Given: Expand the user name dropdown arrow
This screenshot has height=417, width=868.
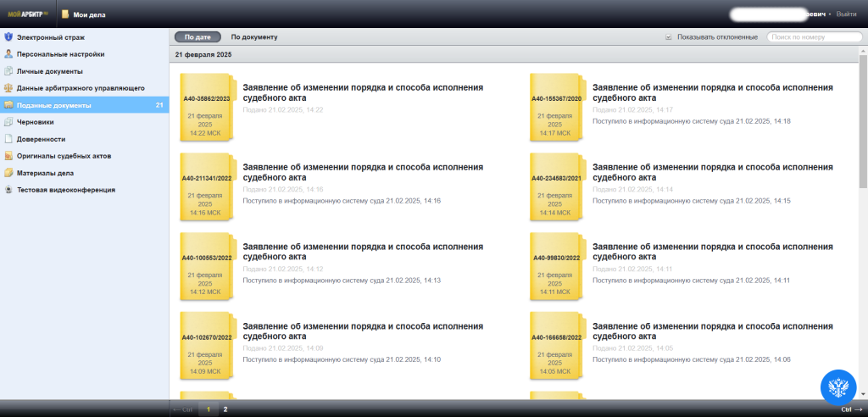Looking at the screenshot, I should (830, 14).
